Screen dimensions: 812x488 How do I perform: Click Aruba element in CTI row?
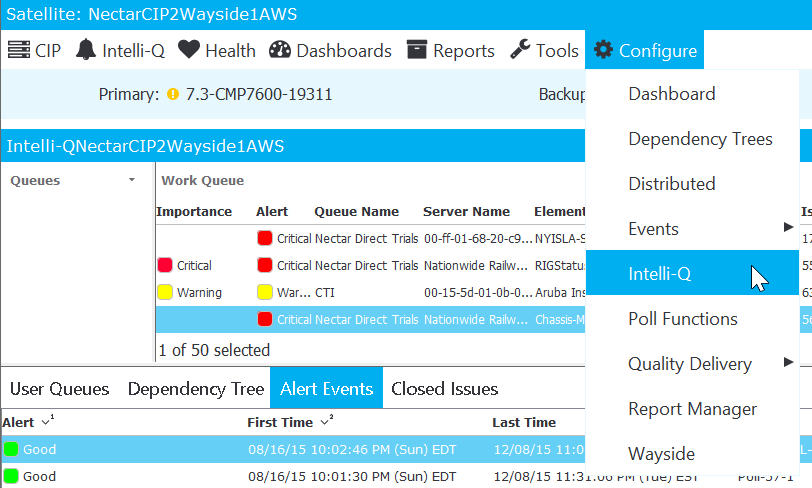pos(560,292)
